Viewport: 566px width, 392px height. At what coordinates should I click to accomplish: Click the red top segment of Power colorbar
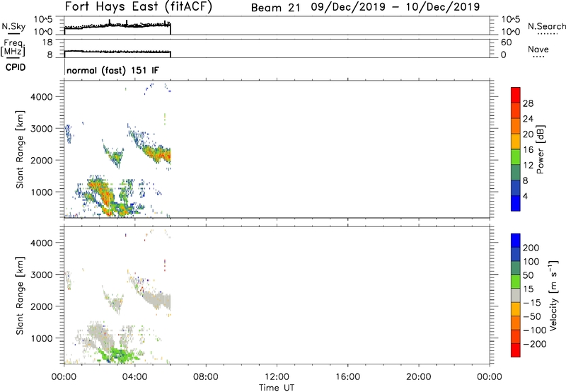click(516, 95)
